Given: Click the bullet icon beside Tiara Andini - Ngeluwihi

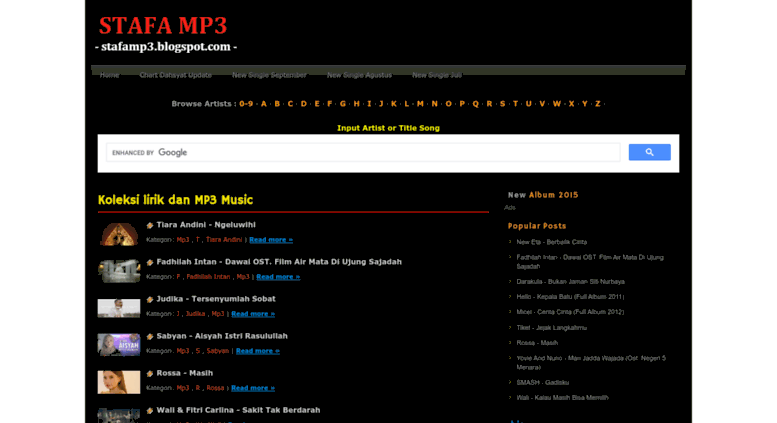Looking at the screenshot, I should pos(150,225).
